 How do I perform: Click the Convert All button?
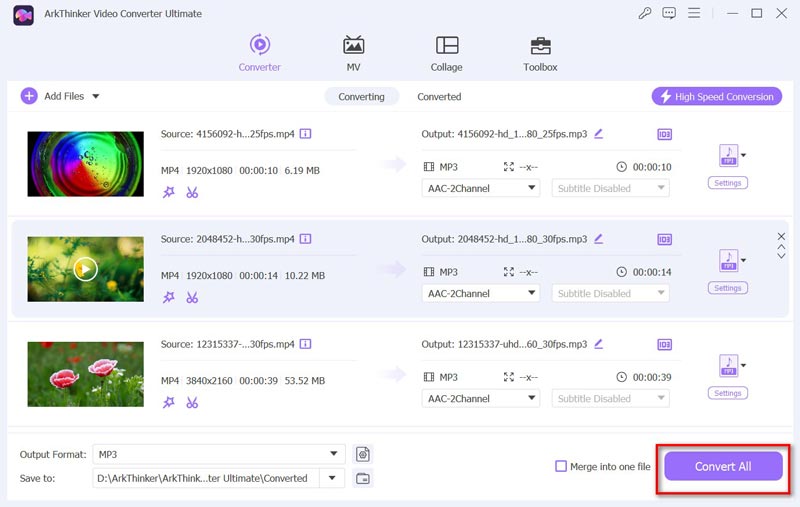coord(723,466)
